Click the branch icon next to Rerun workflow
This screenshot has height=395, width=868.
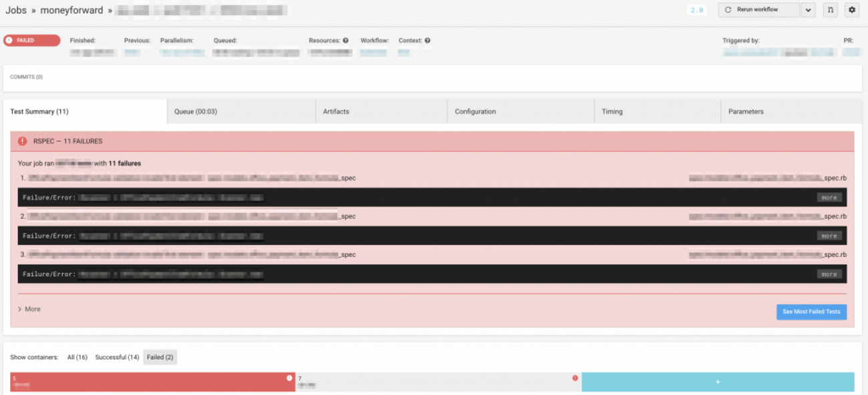tap(830, 10)
